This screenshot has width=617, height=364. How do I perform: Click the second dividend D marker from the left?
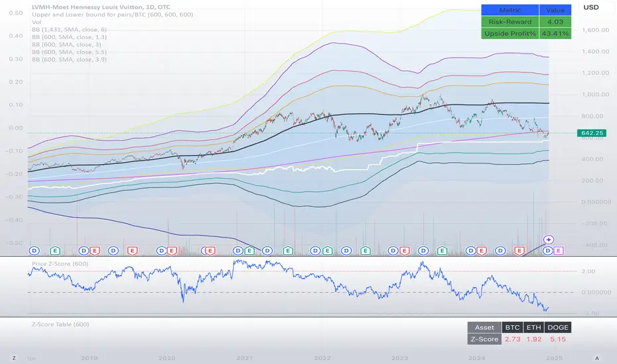tap(83, 251)
